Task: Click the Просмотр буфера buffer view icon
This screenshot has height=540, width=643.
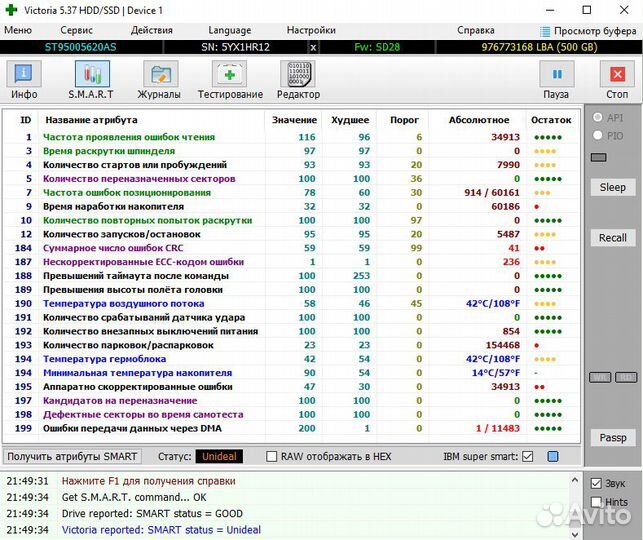Action: [x=546, y=31]
